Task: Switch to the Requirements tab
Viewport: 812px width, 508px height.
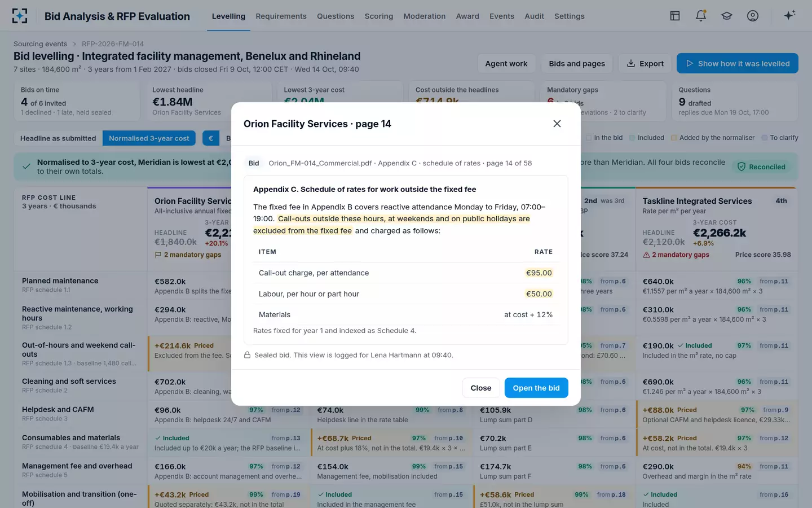Action: (x=281, y=16)
